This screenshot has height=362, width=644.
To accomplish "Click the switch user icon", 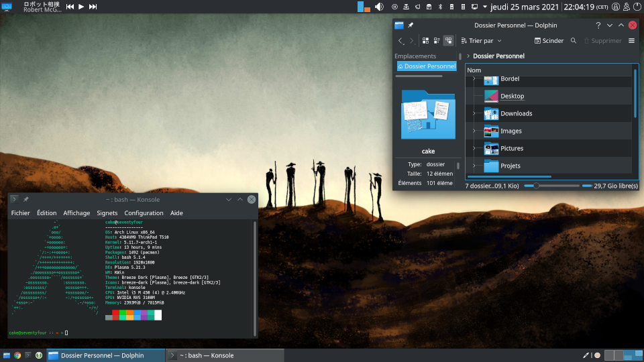I will pos(627,7).
